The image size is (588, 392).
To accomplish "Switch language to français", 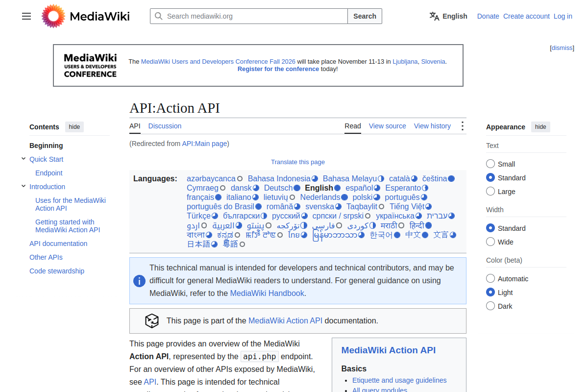I will click(x=200, y=197).
